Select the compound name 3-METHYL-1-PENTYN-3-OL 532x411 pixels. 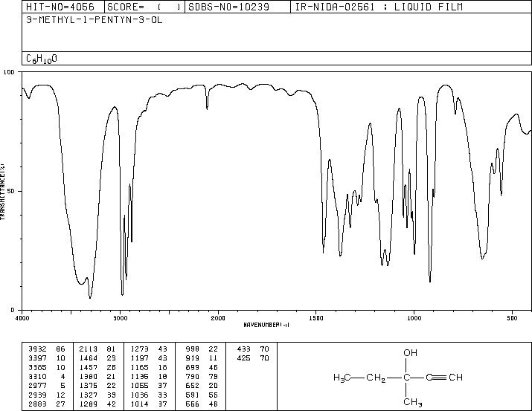click(x=94, y=20)
